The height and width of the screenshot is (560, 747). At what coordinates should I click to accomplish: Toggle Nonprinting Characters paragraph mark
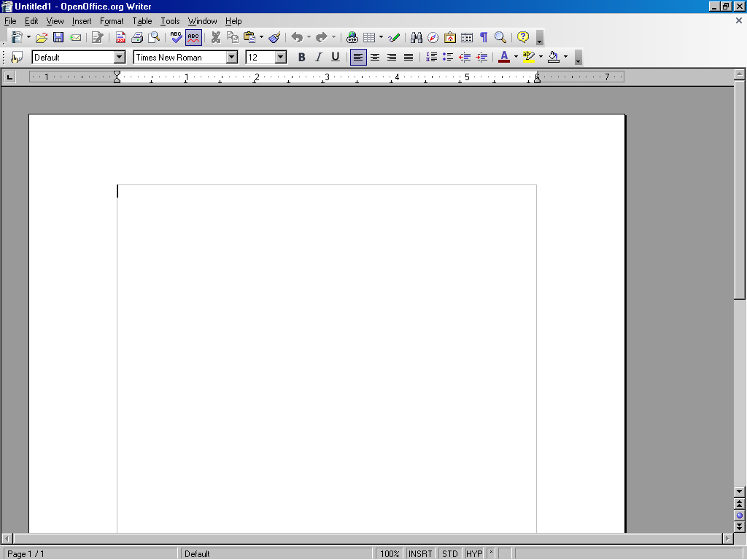[484, 37]
